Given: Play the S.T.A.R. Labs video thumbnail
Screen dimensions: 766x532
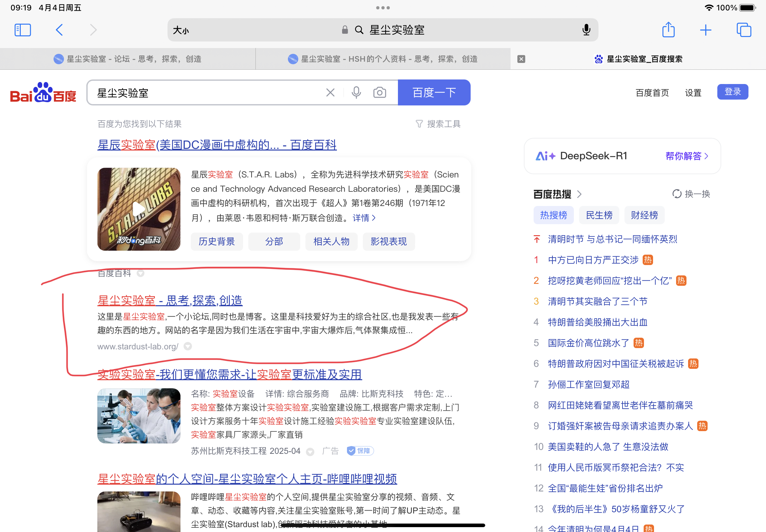Looking at the screenshot, I should coord(139,209).
